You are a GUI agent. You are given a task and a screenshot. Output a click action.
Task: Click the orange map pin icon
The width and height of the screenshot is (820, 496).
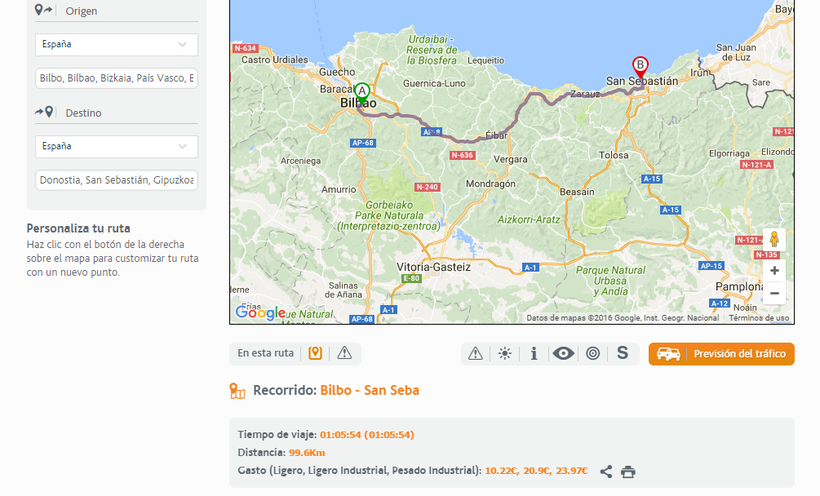(x=315, y=353)
